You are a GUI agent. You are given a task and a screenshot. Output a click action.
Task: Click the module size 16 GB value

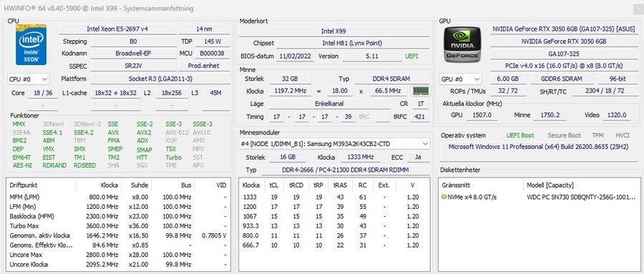click(288, 157)
